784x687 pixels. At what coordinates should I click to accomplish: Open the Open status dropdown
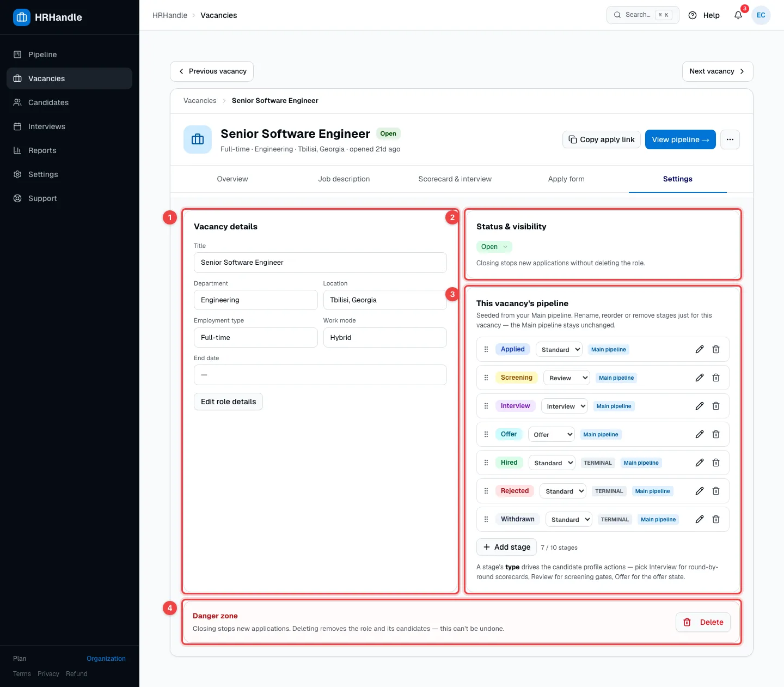pyautogui.click(x=494, y=247)
